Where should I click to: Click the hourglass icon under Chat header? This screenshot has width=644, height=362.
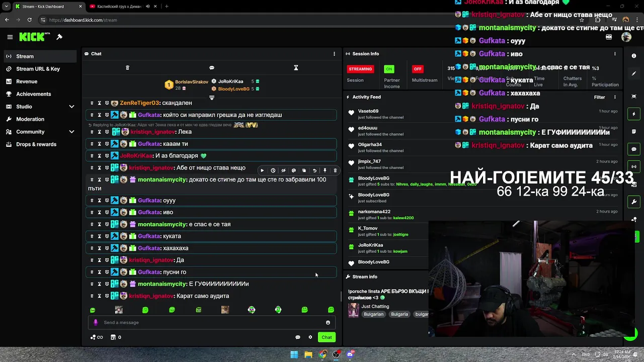(296, 68)
